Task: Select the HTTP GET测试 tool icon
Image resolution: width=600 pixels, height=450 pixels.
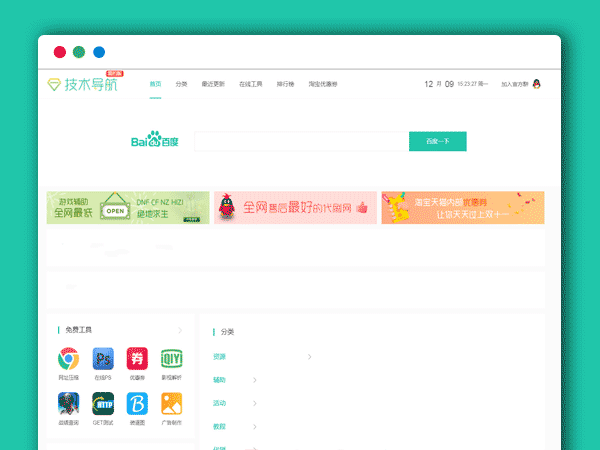Action: point(103,403)
